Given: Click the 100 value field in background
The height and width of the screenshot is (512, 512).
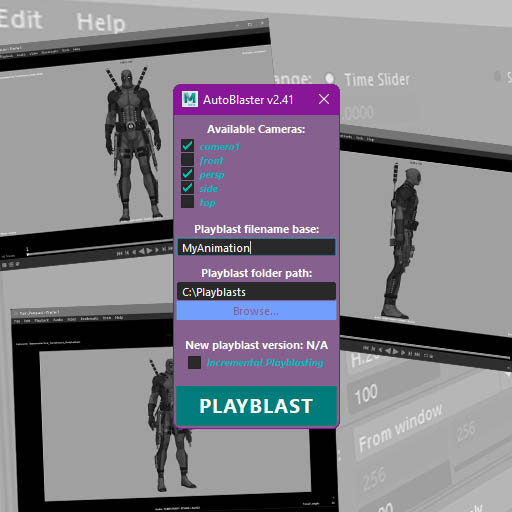Looking at the screenshot, I should coord(365,394).
